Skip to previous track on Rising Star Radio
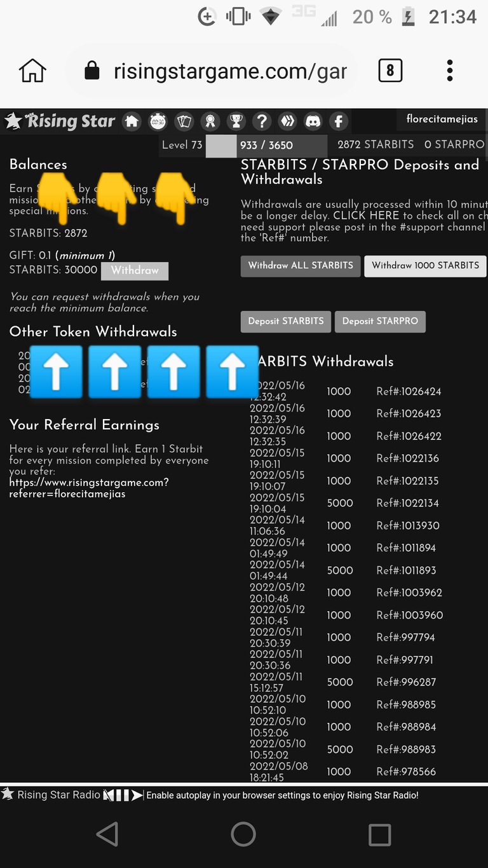The height and width of the screenshot is (868, 488). coord(109,795)
